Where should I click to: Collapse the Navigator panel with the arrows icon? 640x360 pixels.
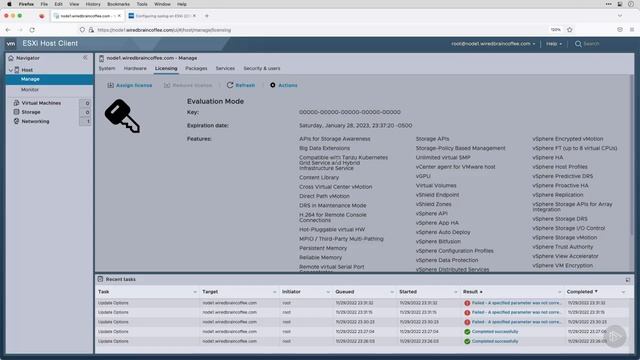click(x=85, y=58)
